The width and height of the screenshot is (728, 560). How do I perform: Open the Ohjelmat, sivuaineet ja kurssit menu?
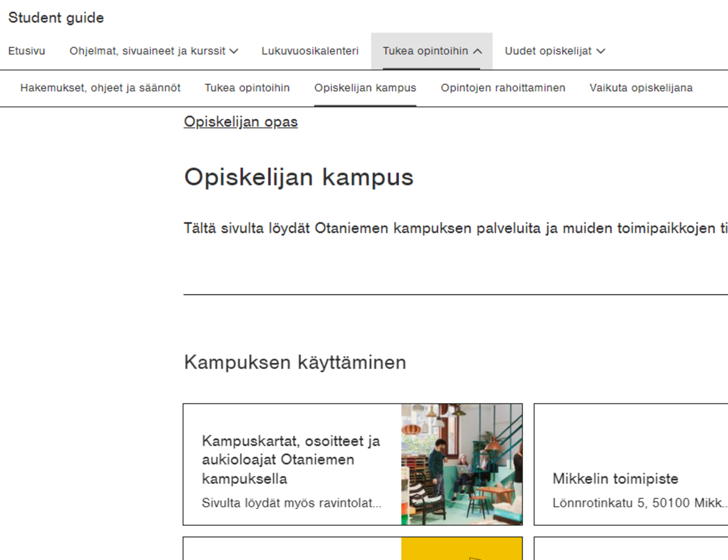pos(147,51)
